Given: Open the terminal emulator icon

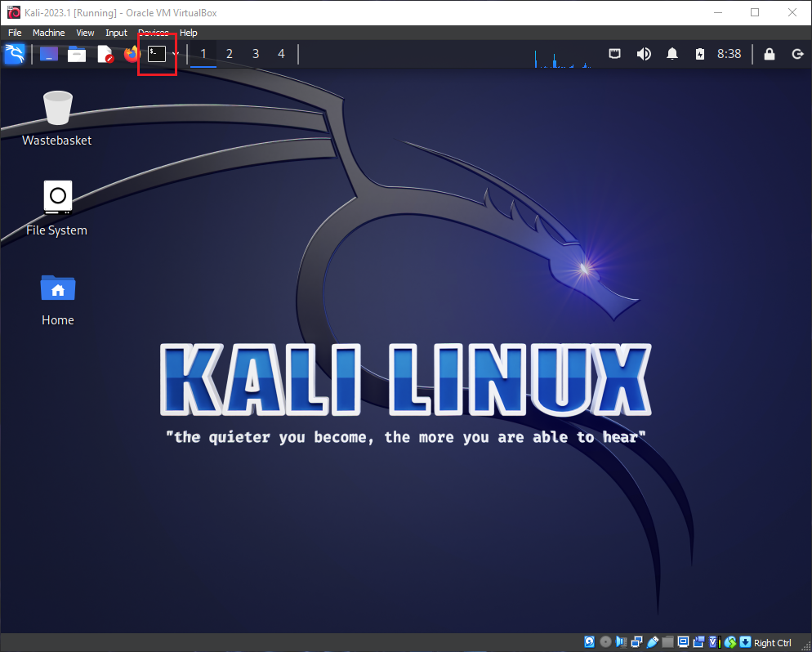Looking at the screenshot, I should point(156,54).
